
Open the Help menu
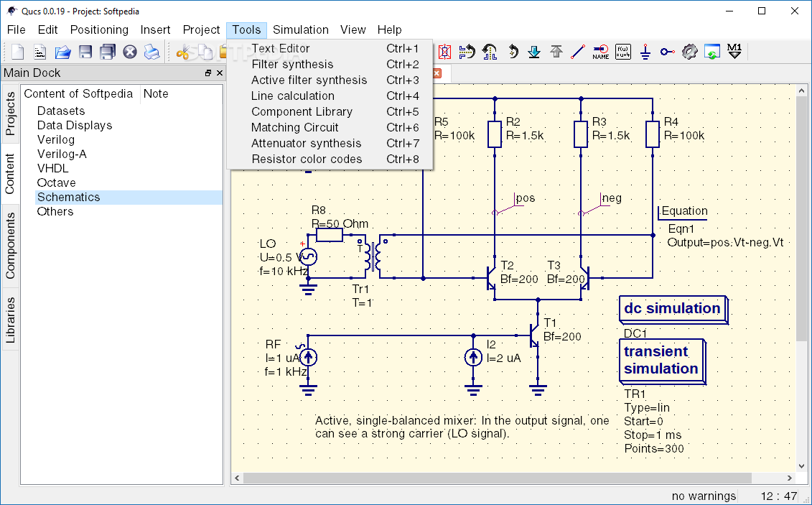[389, 29]
